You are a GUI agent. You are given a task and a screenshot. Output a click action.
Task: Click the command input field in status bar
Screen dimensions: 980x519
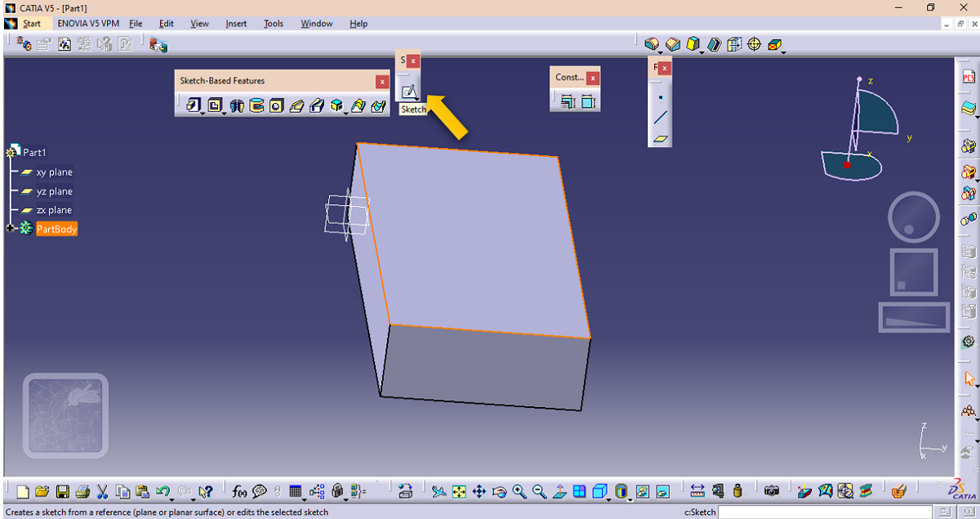pyautogui.click(x=825, y=512)
